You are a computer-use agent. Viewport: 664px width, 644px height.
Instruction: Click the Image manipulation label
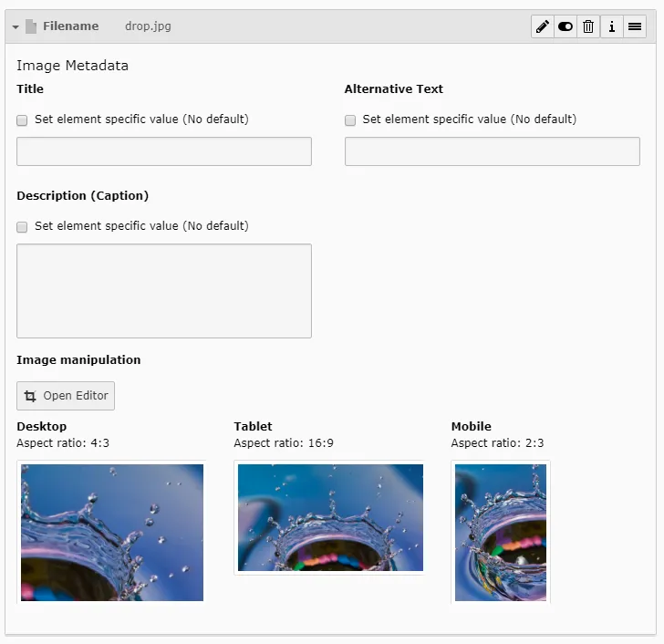coord(78,360)
